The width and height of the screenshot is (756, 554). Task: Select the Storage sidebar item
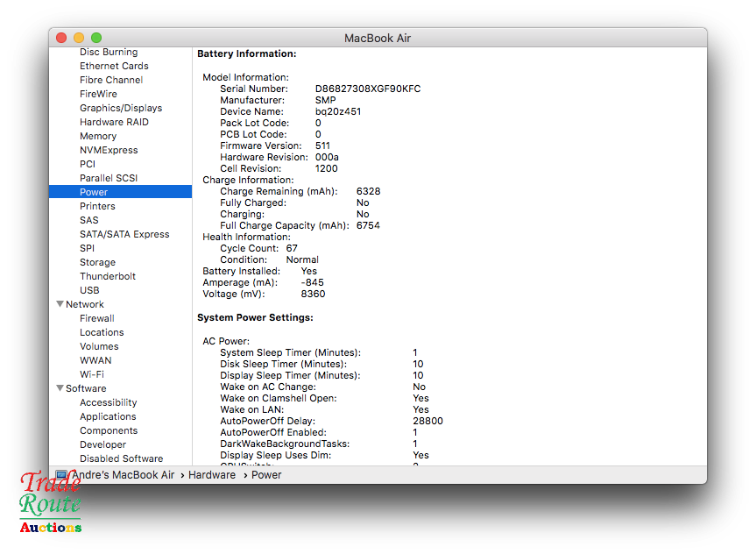[97, 262]
